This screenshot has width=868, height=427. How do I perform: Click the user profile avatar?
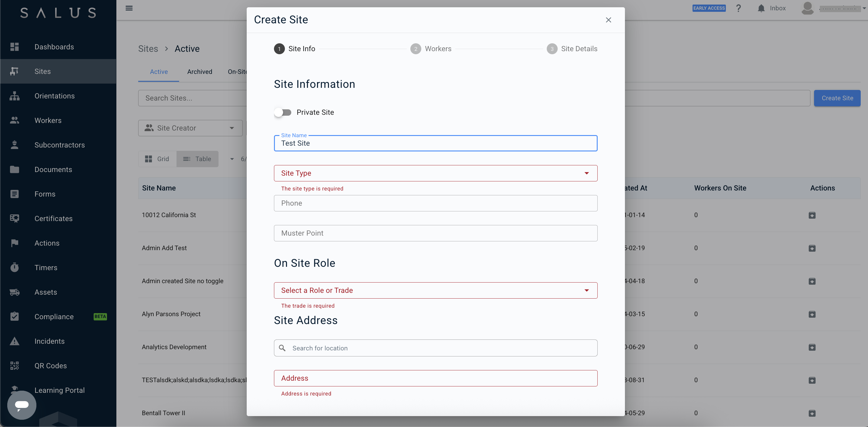807,8
